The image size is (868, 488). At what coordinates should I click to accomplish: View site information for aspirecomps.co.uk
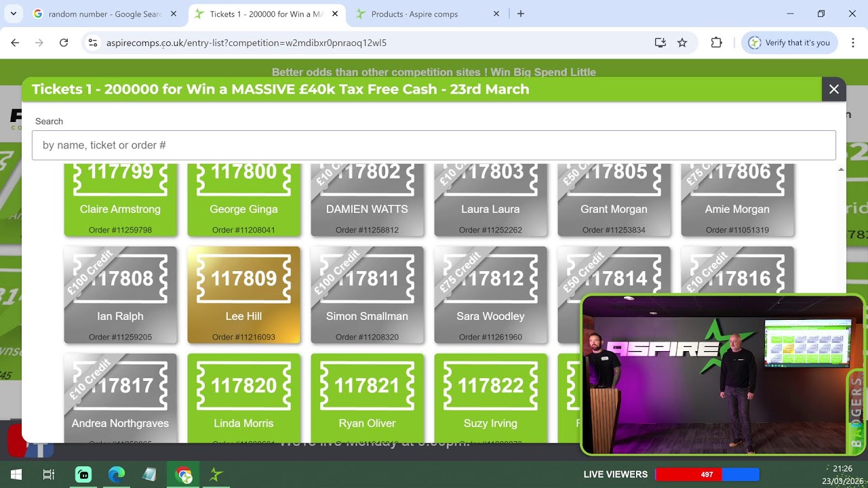(94, 43)
